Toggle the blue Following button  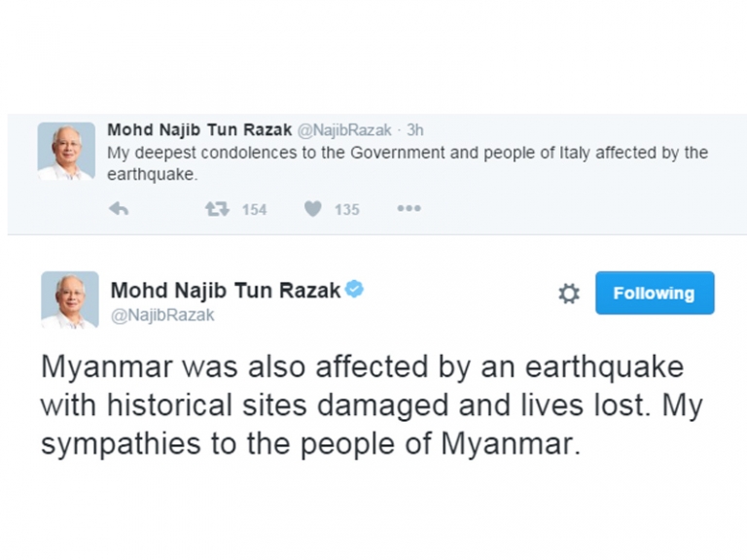point(654,293)
